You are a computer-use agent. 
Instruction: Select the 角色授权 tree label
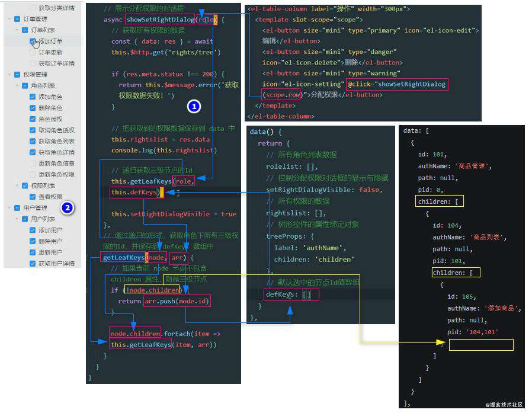(50, 119)
